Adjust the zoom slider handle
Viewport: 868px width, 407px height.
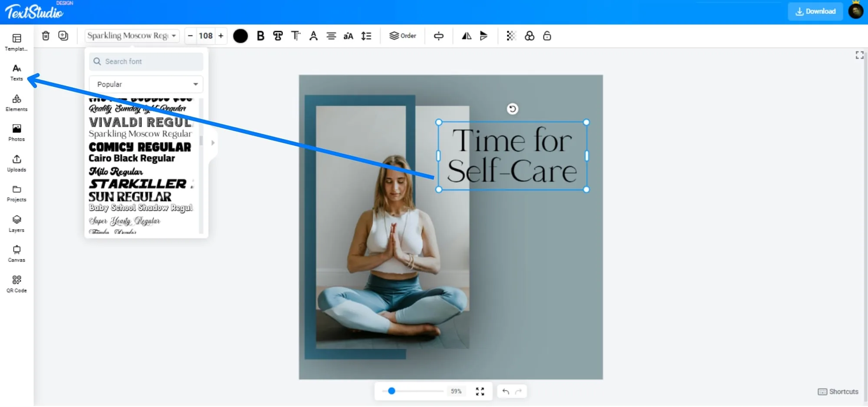click(391, 391)
